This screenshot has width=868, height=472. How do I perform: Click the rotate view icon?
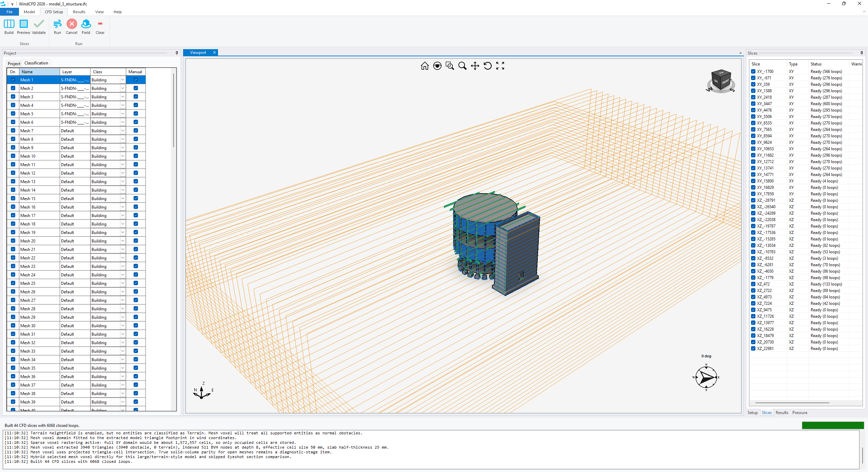tap(488, 66)
